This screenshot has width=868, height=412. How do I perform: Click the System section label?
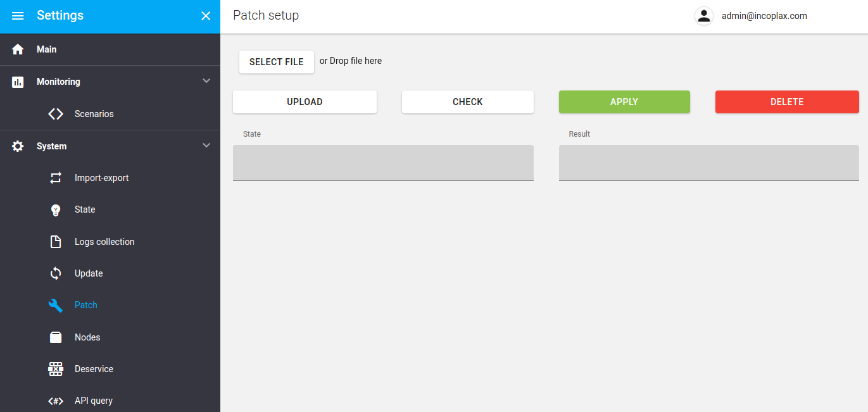tap(51, 146)
